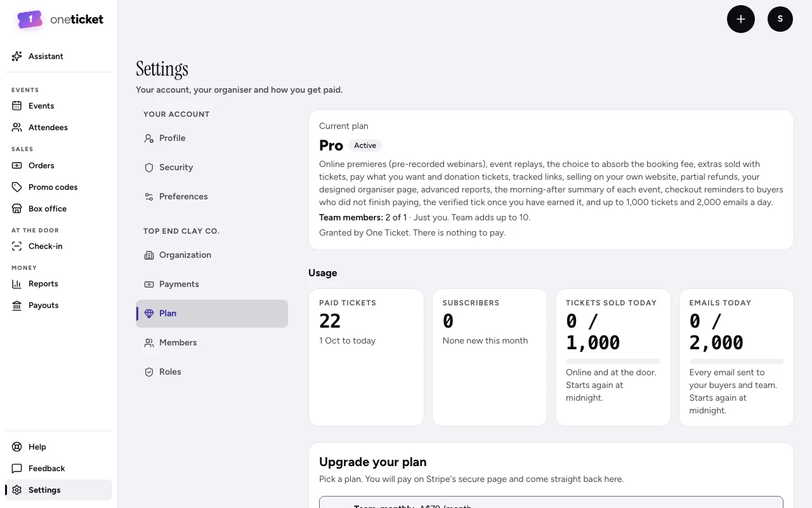812x508 pixels.
Task: Click the oneticket logo icon
Action: pos(30,20)
